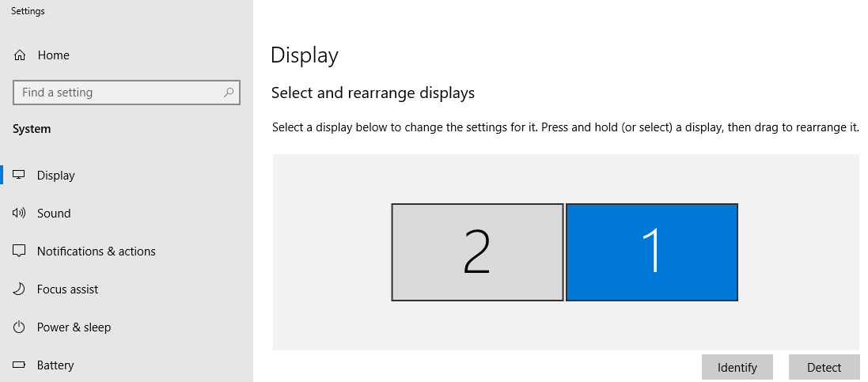Click the Focus assist moon icon

coord(20,289)
